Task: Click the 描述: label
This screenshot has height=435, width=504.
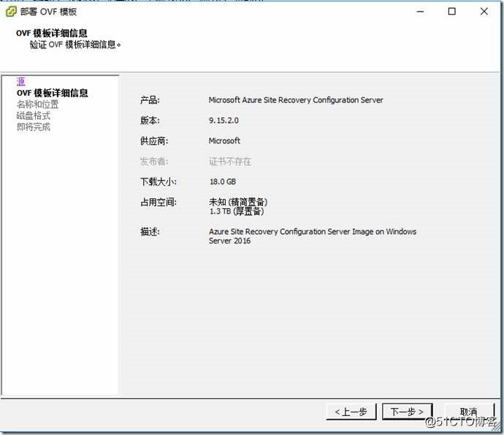Action: coord(150,232)
